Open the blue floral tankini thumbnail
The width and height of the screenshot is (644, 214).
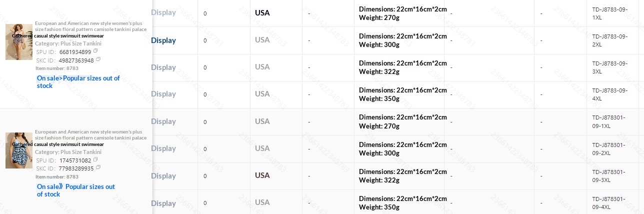18,150
